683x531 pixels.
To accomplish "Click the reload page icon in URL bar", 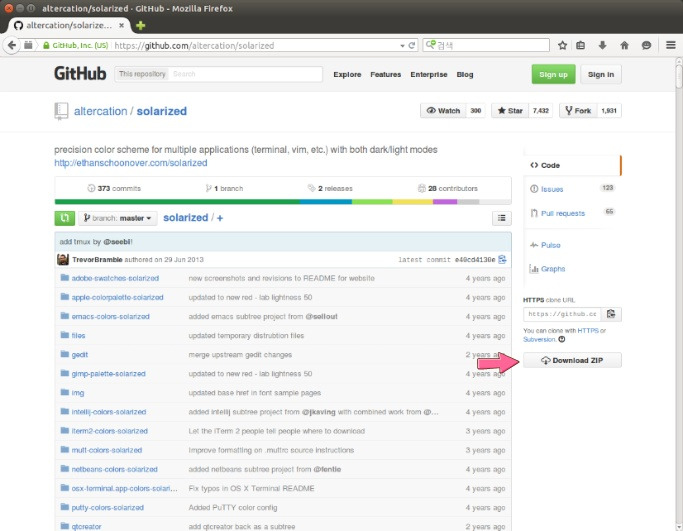I will (412, 45).
